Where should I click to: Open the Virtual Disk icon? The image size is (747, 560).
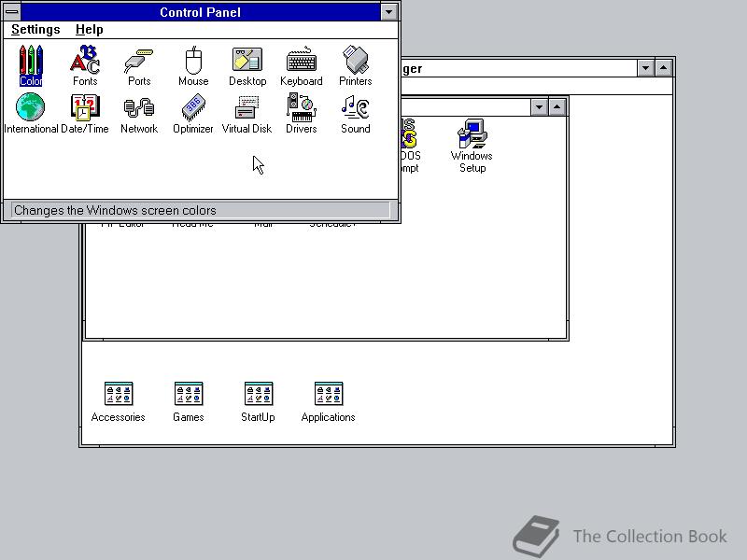point(247,114)
